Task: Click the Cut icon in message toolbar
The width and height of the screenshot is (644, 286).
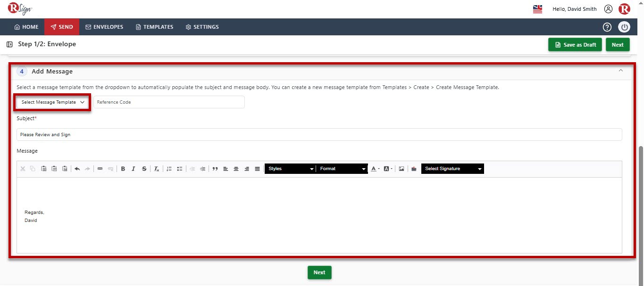Action: (23, 169)
